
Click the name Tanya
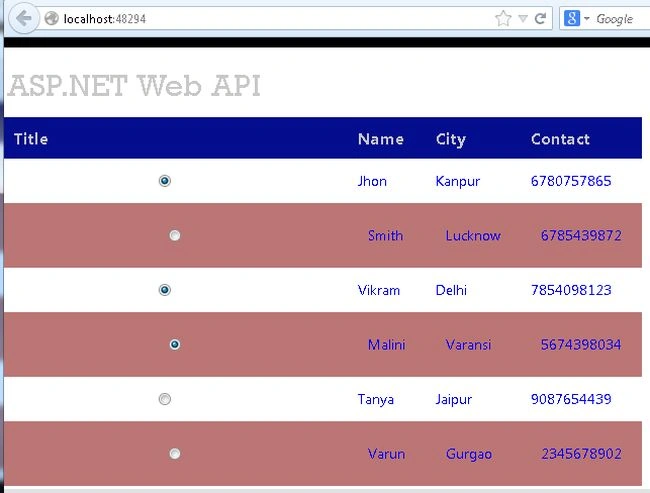point(376,400)
